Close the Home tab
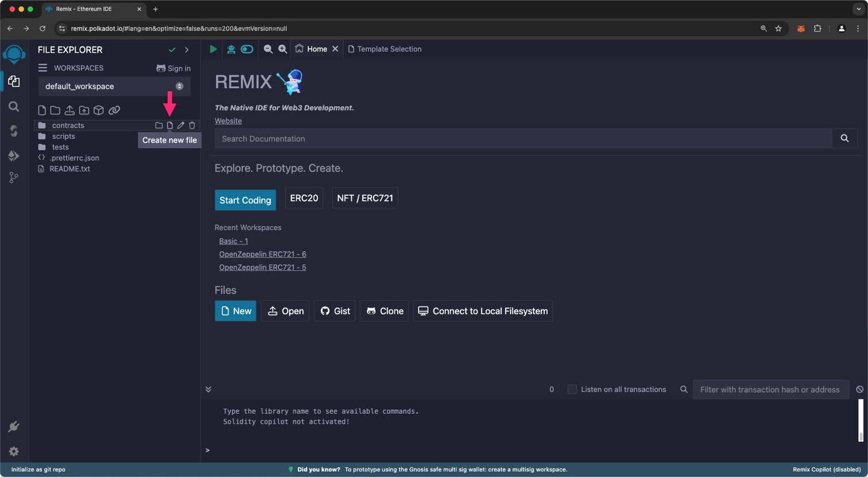 335,49
